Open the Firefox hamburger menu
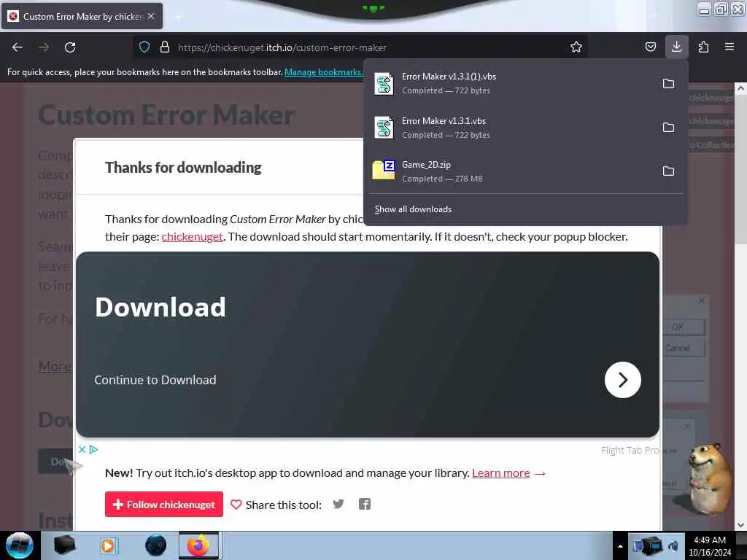 coord(729,47)
